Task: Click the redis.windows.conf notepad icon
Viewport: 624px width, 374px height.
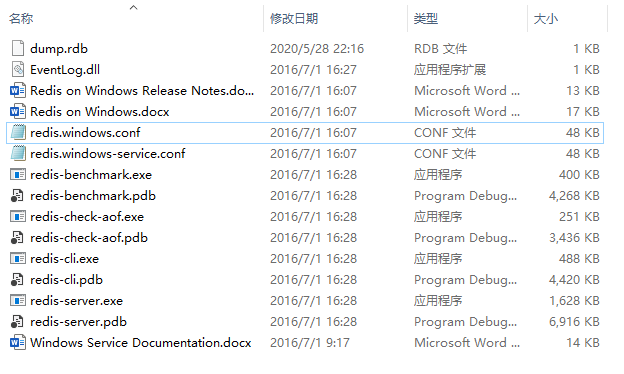Action: tap(18, 132)
